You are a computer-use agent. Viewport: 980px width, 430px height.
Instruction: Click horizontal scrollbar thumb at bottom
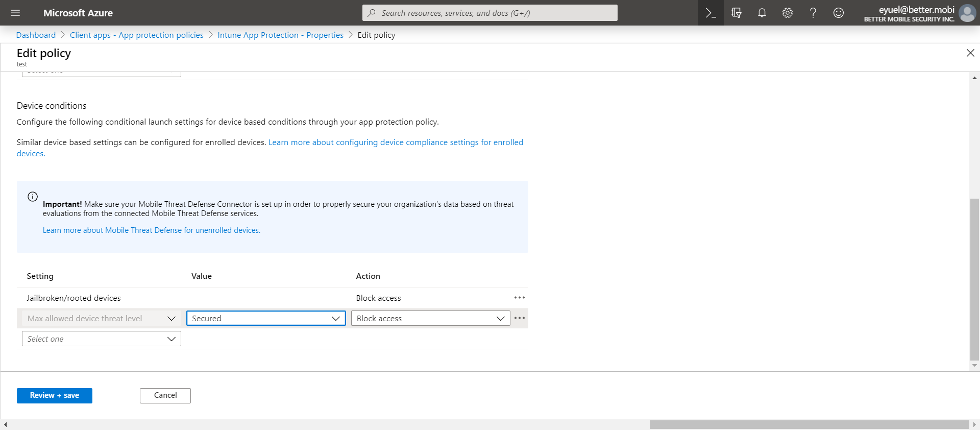809,424
